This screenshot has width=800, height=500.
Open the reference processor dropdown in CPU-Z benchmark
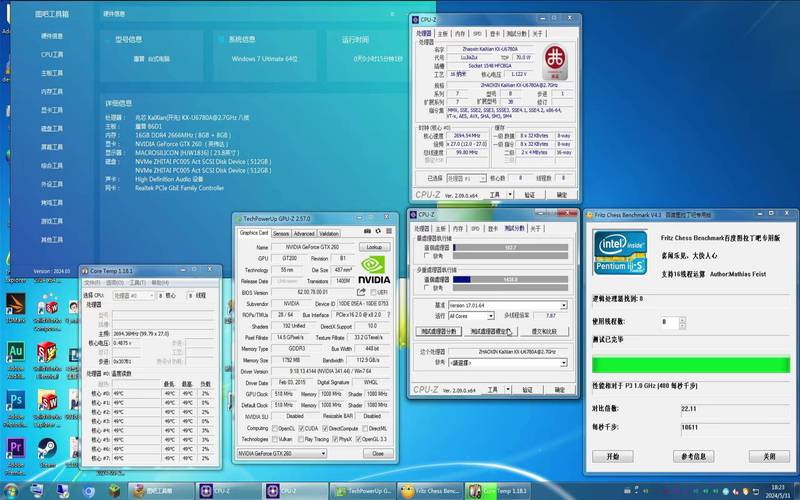click(508, 363)
